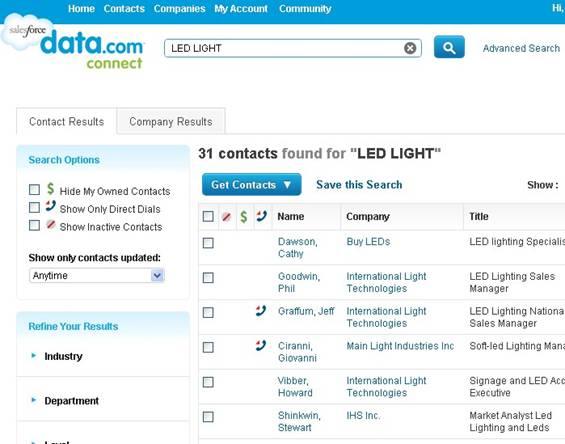This screenshot has height=444, width=565.
Task: Click the dollar sign owned column header
Action: click(244, 217)
